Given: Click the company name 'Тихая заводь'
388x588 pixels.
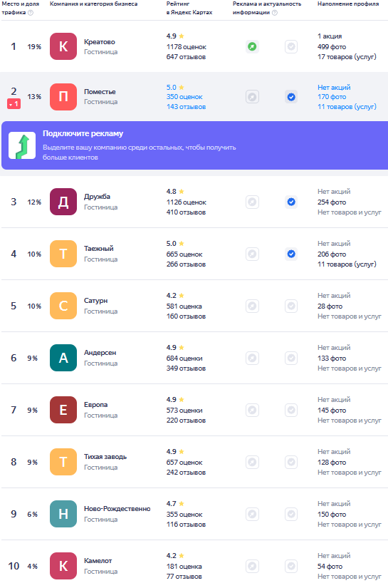Looking at the screenshot, I should (x=105, y=457).
